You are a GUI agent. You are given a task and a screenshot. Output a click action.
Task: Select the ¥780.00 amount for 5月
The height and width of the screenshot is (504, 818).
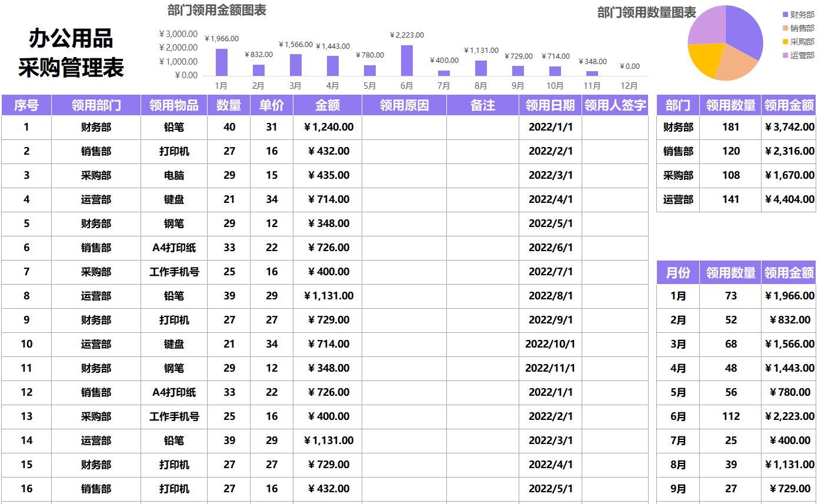click(789, 392)
